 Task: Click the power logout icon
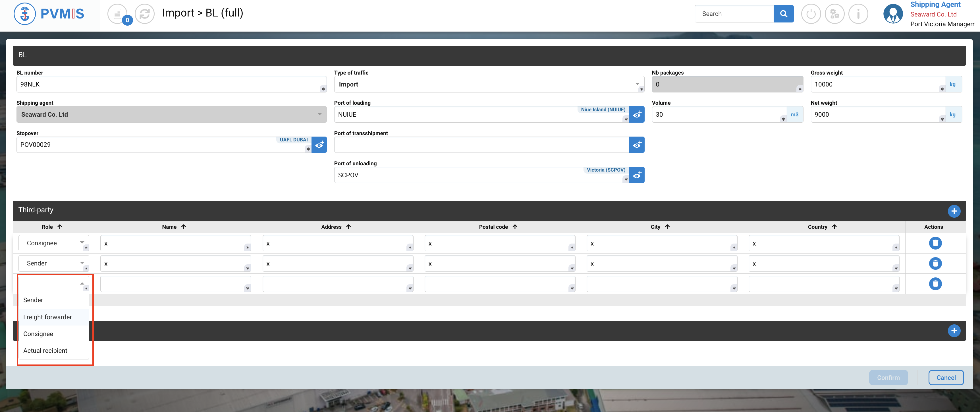[811, 14]
